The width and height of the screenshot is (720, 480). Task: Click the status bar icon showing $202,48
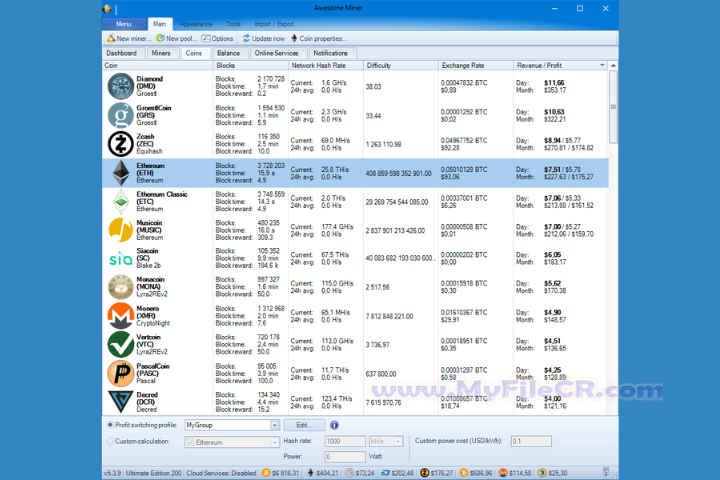click(x=385, y=473)
